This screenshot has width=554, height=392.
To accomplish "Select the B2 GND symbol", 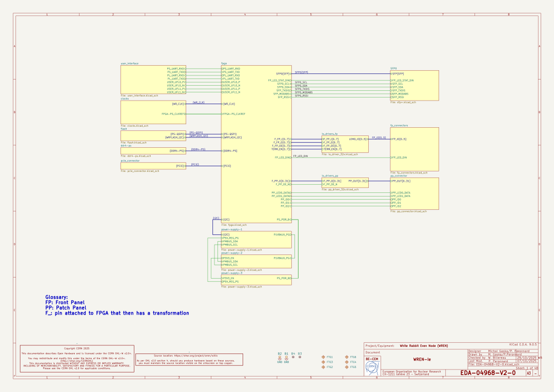I will click(x=280, y=358).
